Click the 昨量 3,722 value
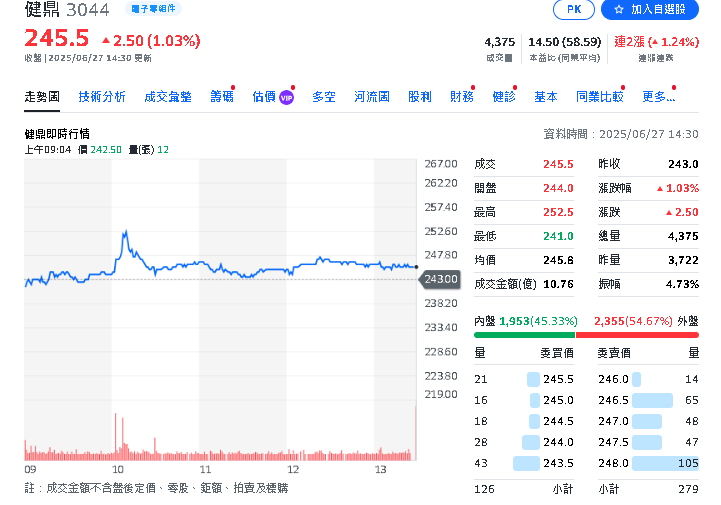This screenshot has width=721, height=505. point(683,260)
